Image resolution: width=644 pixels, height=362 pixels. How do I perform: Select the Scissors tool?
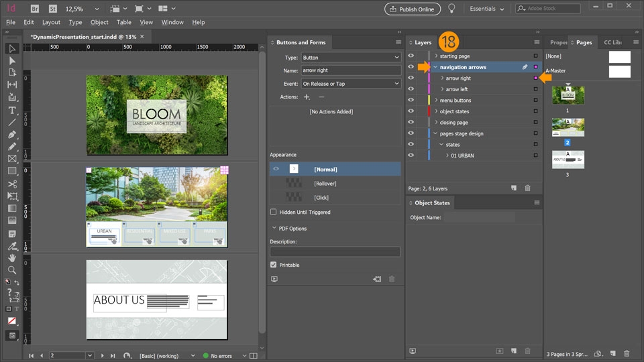coord(12,184)
